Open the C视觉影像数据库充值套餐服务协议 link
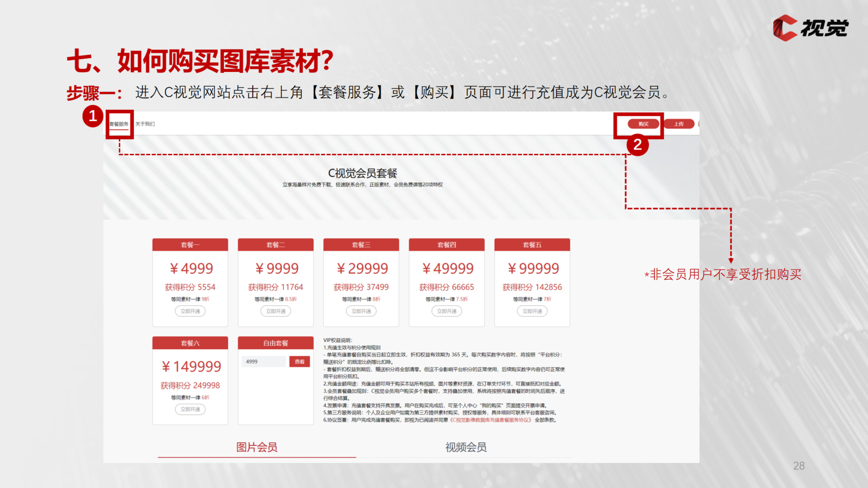This screenshot has height=488, width=868. tap(491, 420)
